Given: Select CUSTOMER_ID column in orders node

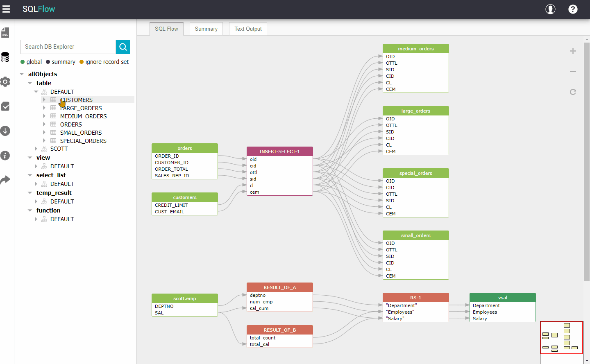Looking at the screenshot, I should (172, 163).
